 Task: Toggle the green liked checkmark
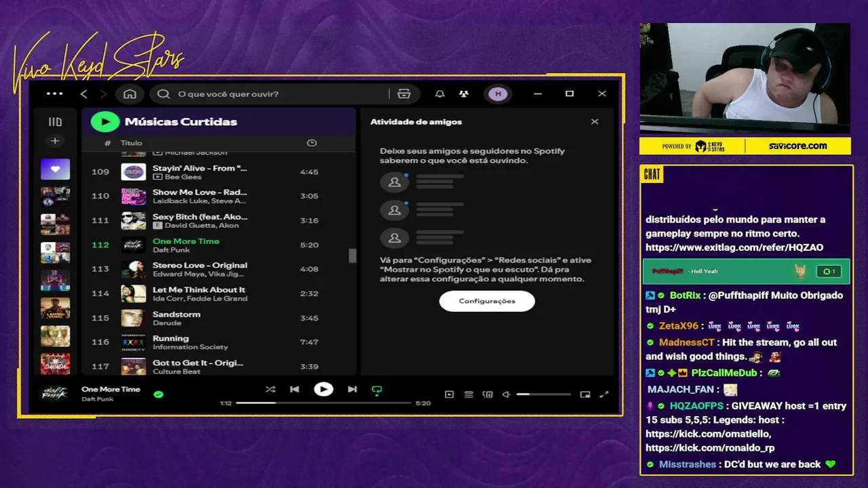(x=159, y=394)
